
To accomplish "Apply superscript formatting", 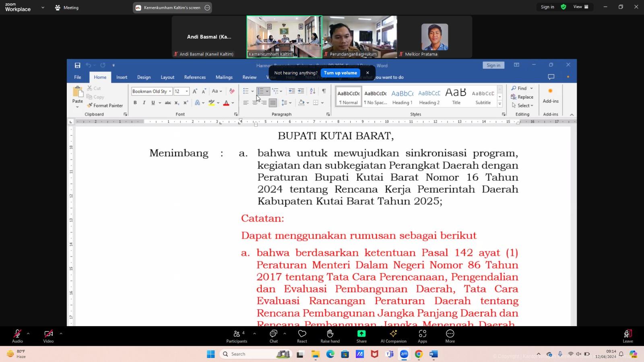I will (x=186, y=103).
